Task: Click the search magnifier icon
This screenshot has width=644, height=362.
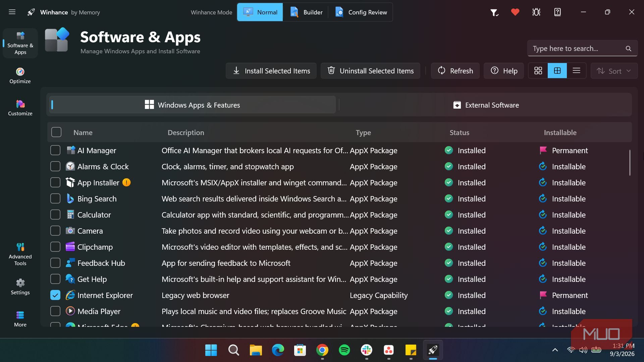Action: pyautogui.click(x=628, y=49)
